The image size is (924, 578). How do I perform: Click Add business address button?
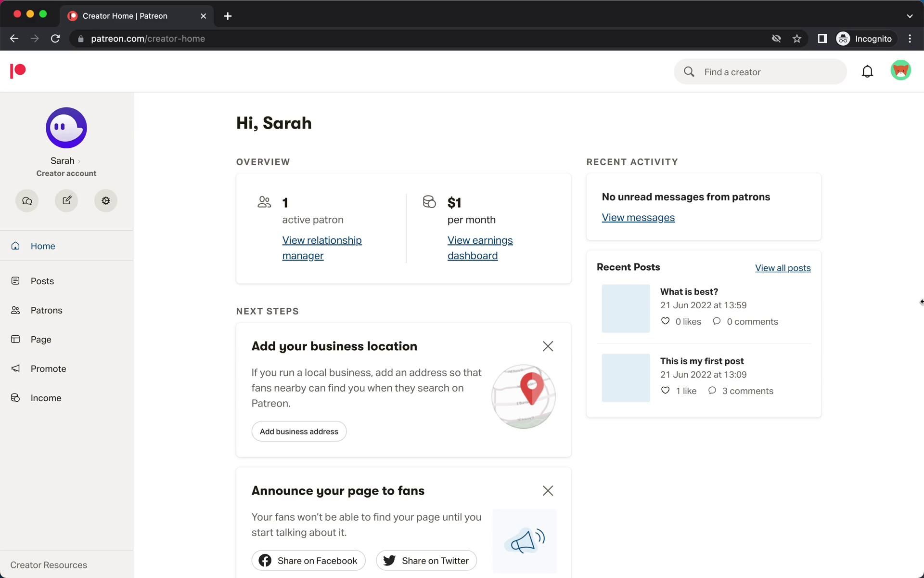pyautogui.click(x=299, y=432)
